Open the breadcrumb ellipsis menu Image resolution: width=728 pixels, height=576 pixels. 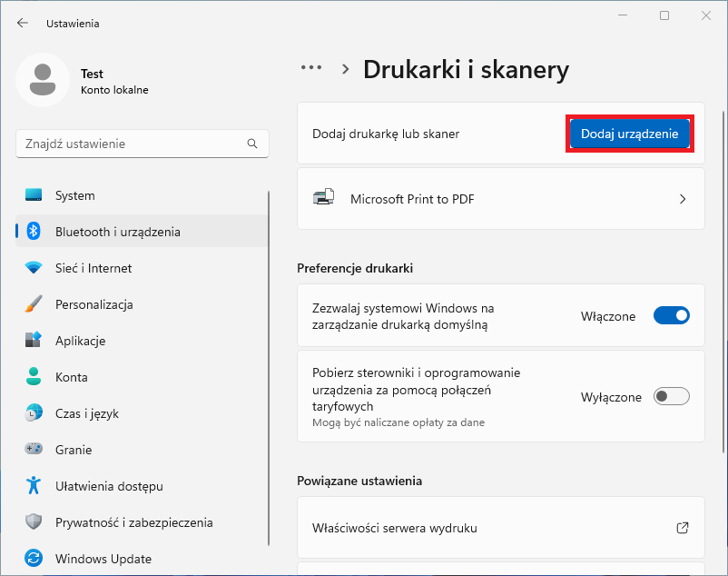[311, 68]
